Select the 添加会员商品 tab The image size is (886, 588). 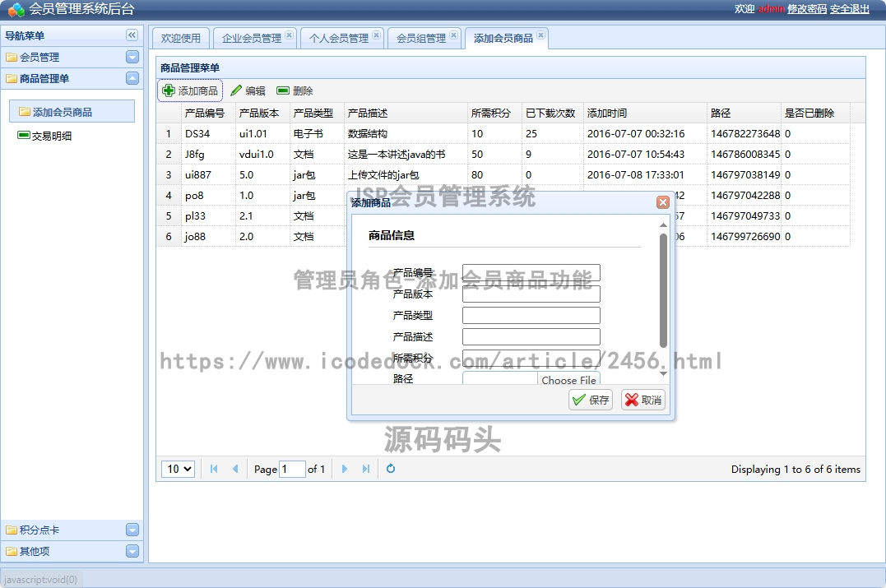coord(503,38)
